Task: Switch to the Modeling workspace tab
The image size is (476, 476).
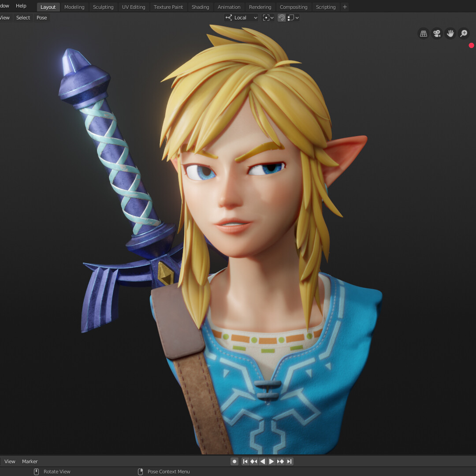Action: point(74,7)
